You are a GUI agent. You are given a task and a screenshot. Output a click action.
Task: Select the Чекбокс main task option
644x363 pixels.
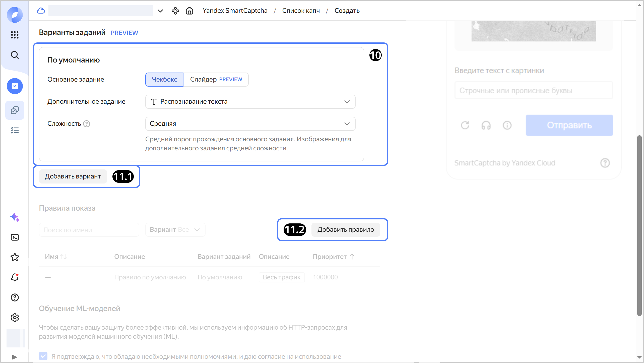click(164, 79)
